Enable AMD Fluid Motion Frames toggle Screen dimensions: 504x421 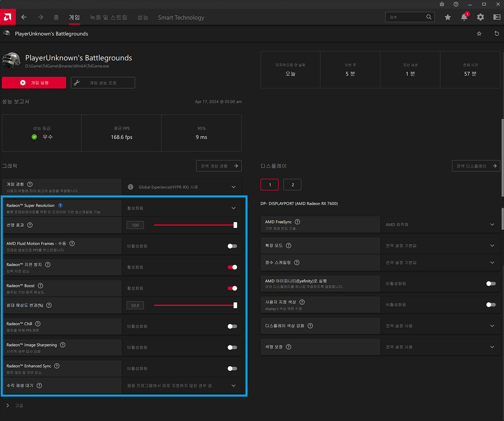click(x=232, y=246)
